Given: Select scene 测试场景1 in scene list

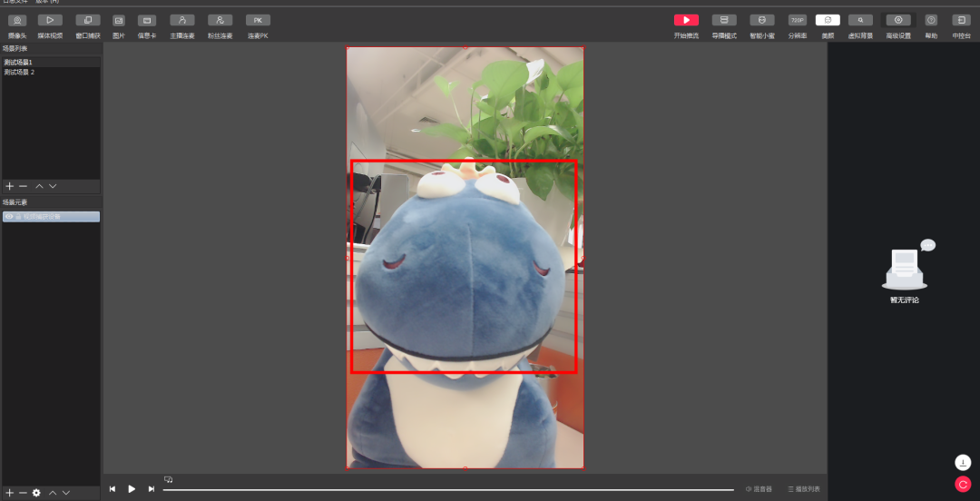Looking at the screenshot, I should (51, 62).
